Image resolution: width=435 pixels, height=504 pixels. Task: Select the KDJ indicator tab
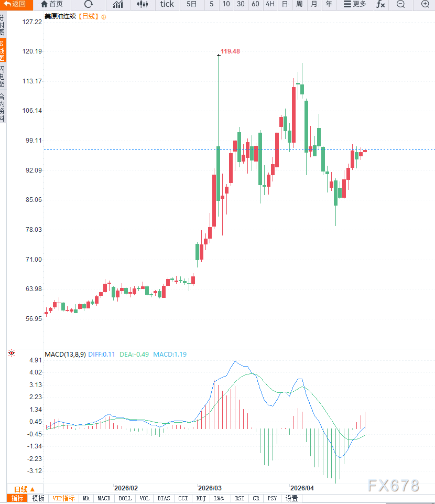pyautogui.click(x=201, y=498)
